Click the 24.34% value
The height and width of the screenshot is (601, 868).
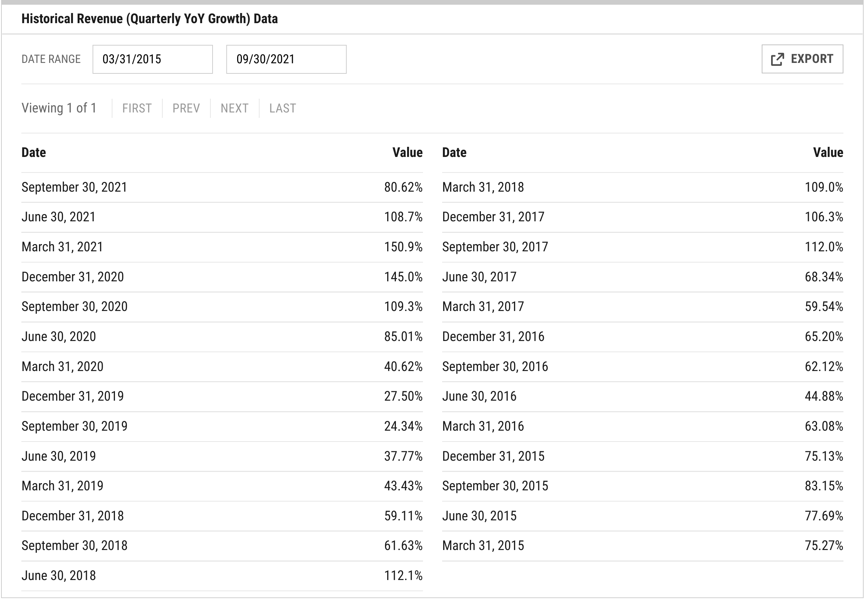click(x=403, y=426)
